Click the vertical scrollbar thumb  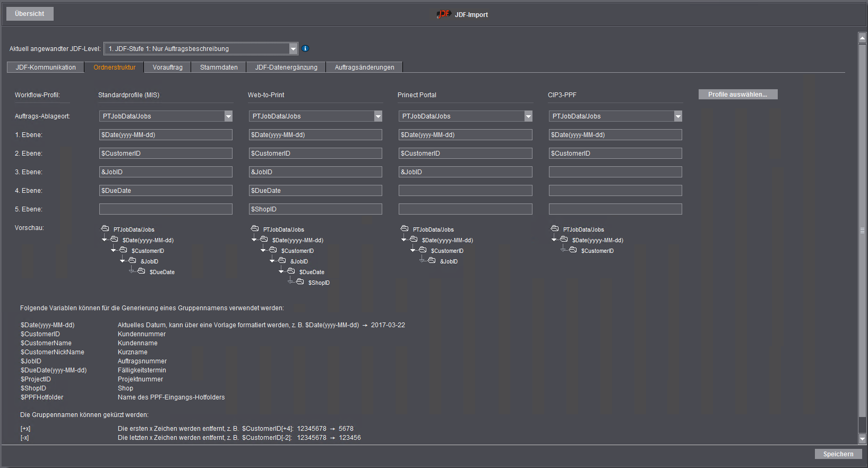click(x=862, y=231)
